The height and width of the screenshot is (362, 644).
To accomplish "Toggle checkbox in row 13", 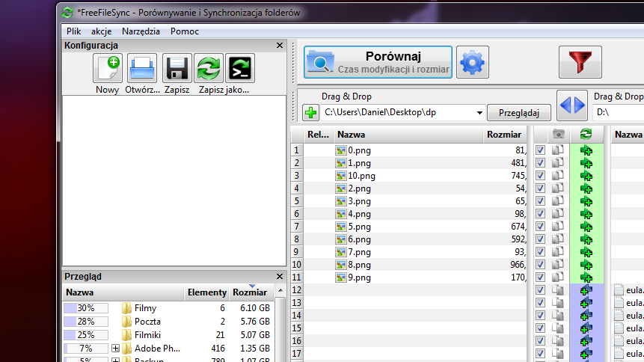I will click(x=540, y=303).
